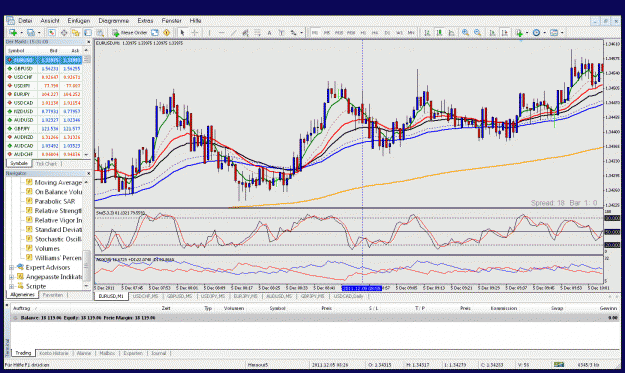Toggle the chart shift icon
Image resolution: width=625 pixels, height=373 pixels.
coord(505,33)
